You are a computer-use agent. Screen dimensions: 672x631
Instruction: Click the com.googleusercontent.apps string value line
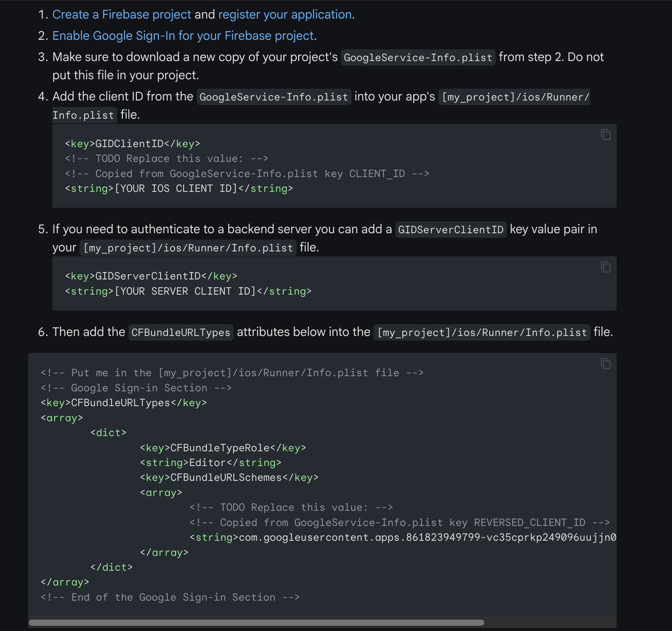[403, 537]
